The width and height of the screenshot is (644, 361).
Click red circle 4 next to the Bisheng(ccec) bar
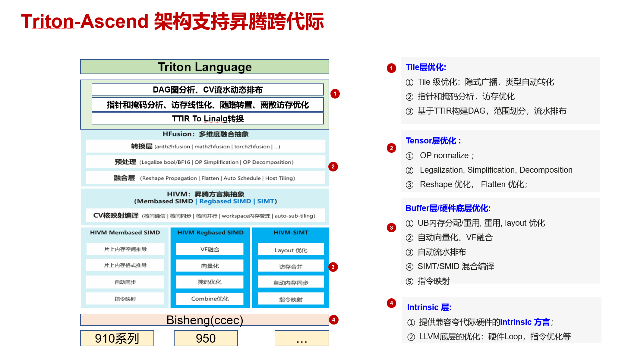[x=333, y=320]
